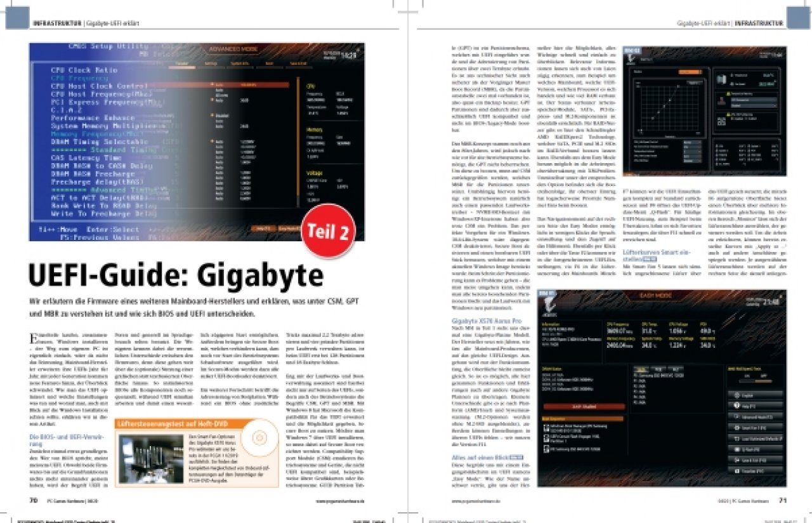Click the Performance Enhance line in the old BIOS
Viewport: 812px width, 523px height.
[93, 117]
